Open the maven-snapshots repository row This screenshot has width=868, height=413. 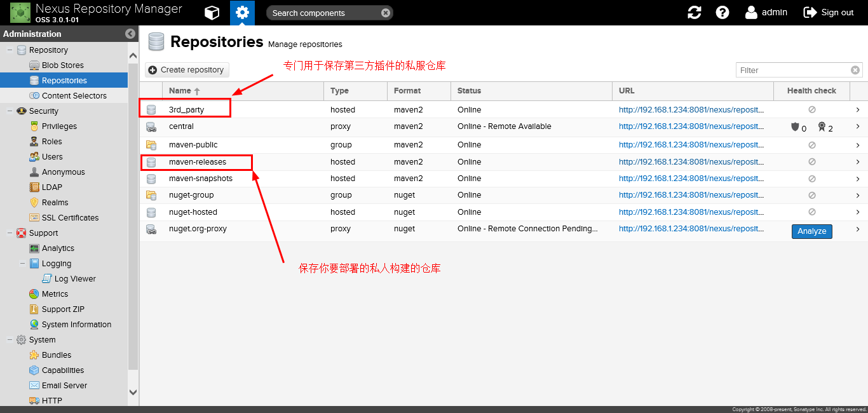[503, 179]
